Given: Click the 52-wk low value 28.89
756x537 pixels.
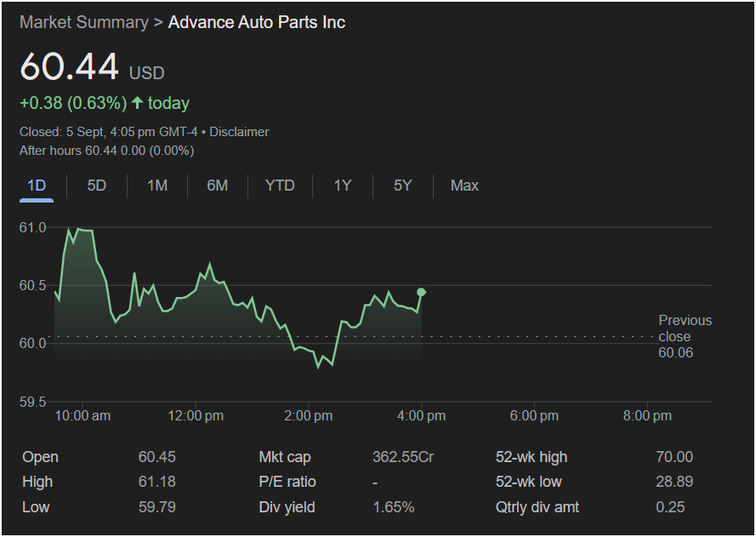Looking at the screenshot, I should click(x=674, y=482).
